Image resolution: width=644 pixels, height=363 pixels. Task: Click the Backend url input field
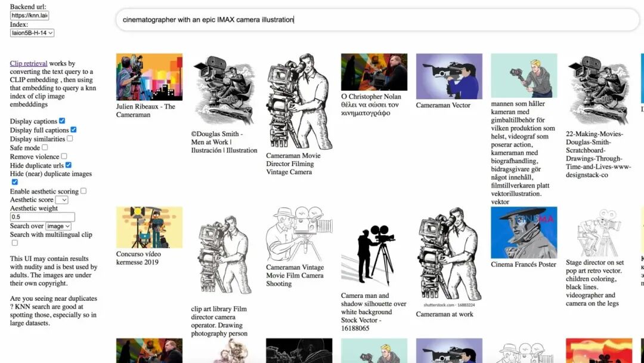click(x=30, y=16)
